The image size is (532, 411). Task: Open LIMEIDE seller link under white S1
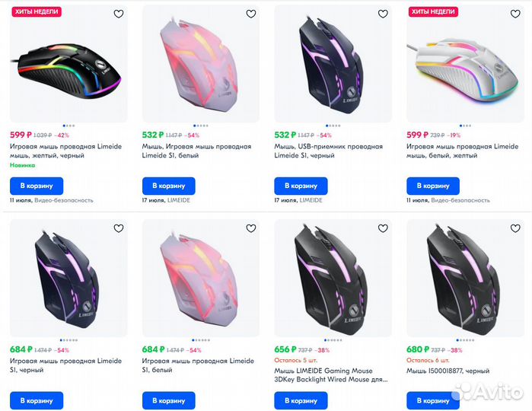click(x=180, y=200)
